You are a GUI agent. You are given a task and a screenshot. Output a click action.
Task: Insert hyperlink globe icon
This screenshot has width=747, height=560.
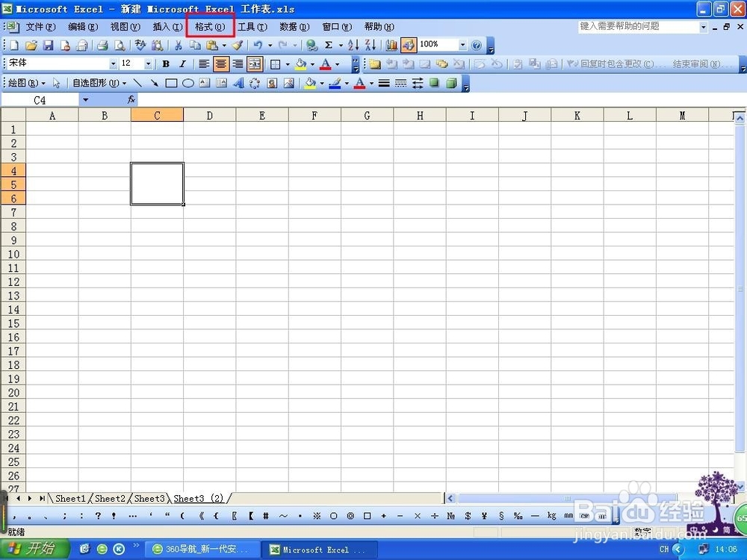312,46
